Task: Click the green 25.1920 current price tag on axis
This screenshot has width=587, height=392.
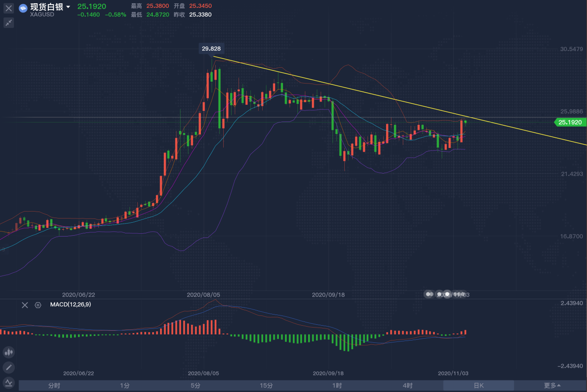Action: click(x=569, y=122)
